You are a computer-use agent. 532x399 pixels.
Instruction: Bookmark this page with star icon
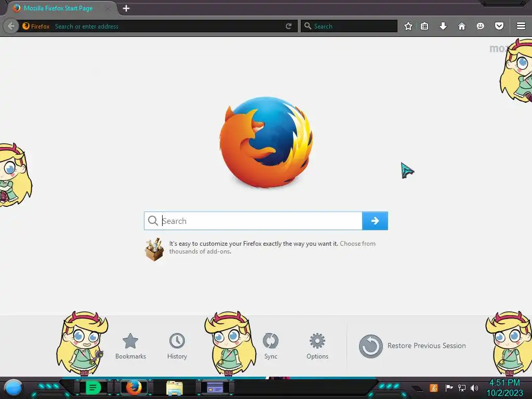point(408,26)
